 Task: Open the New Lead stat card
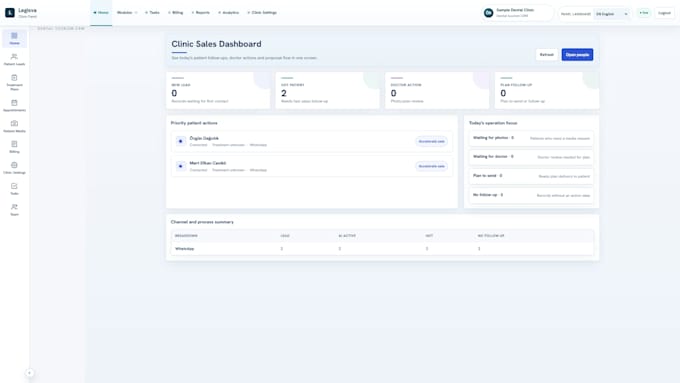pos(218,90)
